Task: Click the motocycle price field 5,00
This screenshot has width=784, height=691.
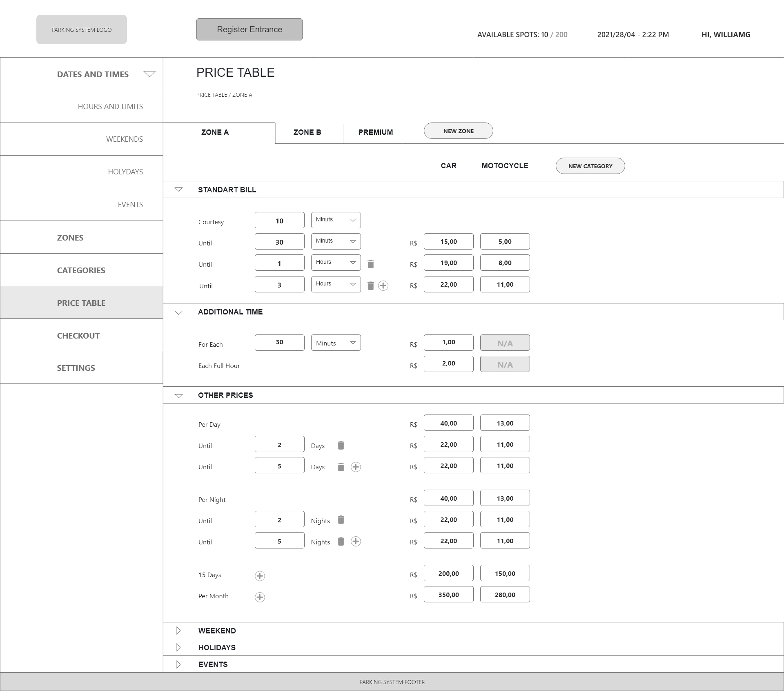Action: pyautogui.click(x=505, y=241)
